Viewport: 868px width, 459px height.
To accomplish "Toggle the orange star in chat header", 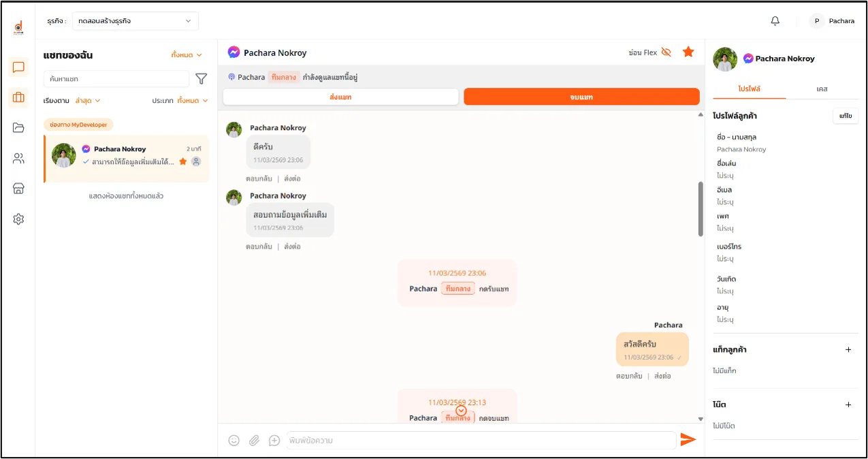I will point(688,52).
